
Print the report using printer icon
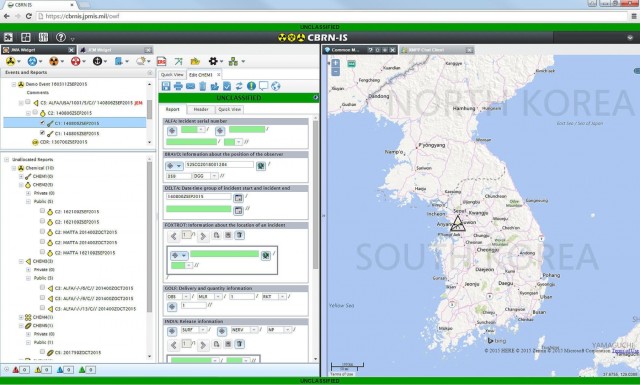[x=178, y=86]
